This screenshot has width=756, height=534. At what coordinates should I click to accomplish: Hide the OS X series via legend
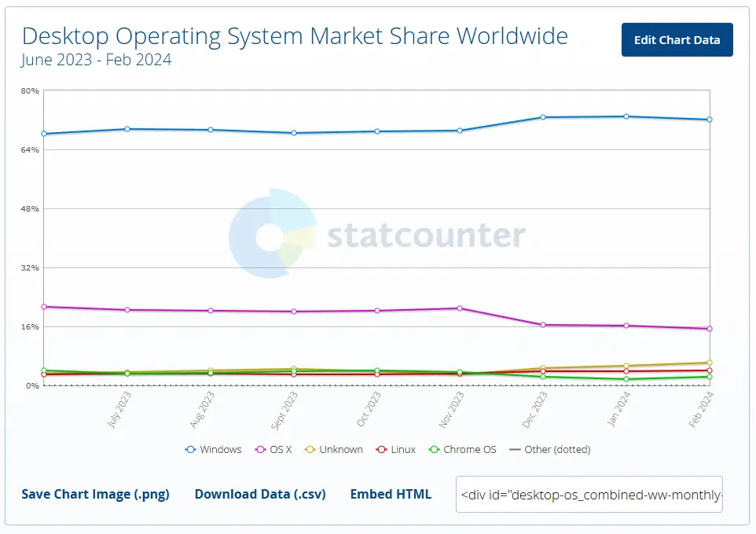pyautogui.click(x=273, y=449)
